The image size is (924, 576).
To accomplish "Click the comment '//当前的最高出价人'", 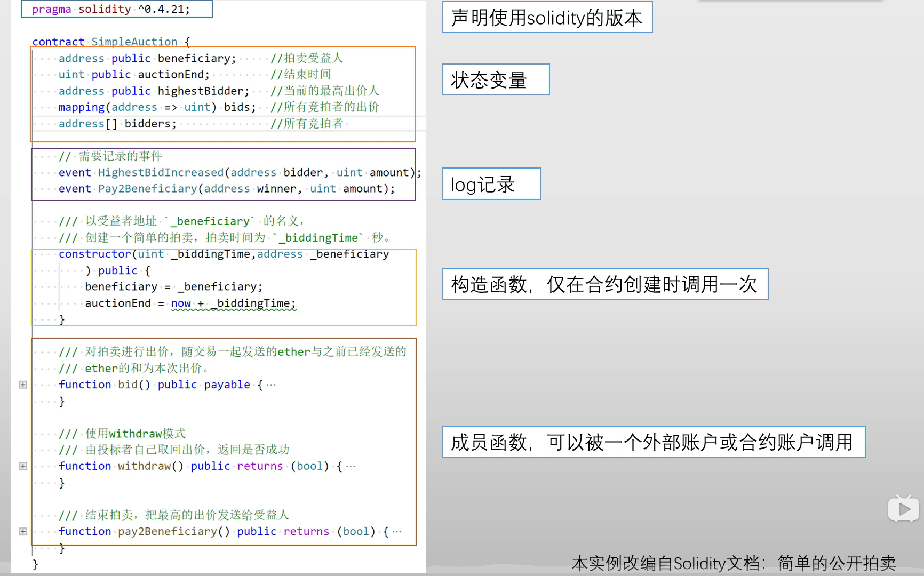I will [325, 91].
